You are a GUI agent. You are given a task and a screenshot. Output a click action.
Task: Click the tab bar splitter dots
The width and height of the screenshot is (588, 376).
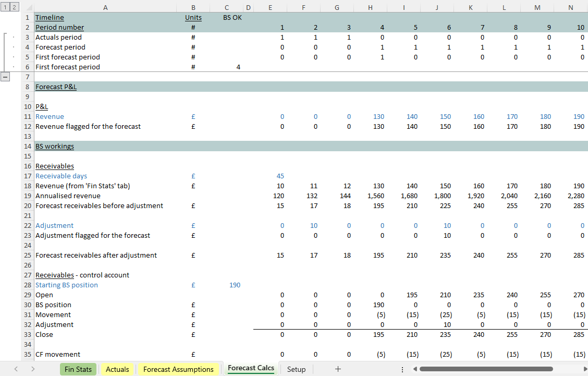[402, 369]
